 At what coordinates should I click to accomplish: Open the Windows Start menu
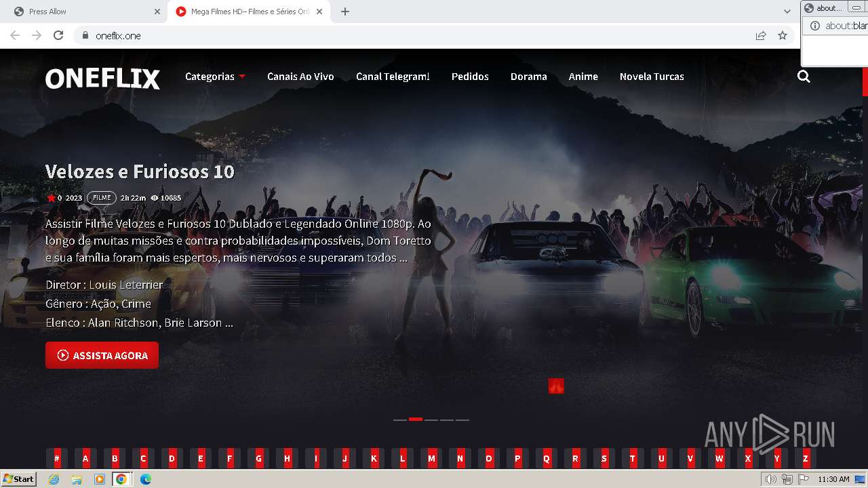click(x=18, y=479)
